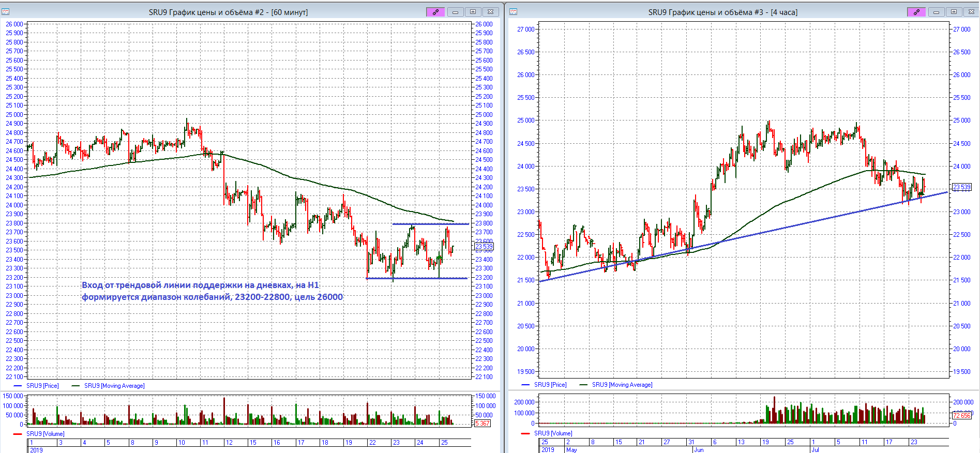
Task: Click the link-anchor icon in 60-minute chart title bar
Action: click(435, 12)
